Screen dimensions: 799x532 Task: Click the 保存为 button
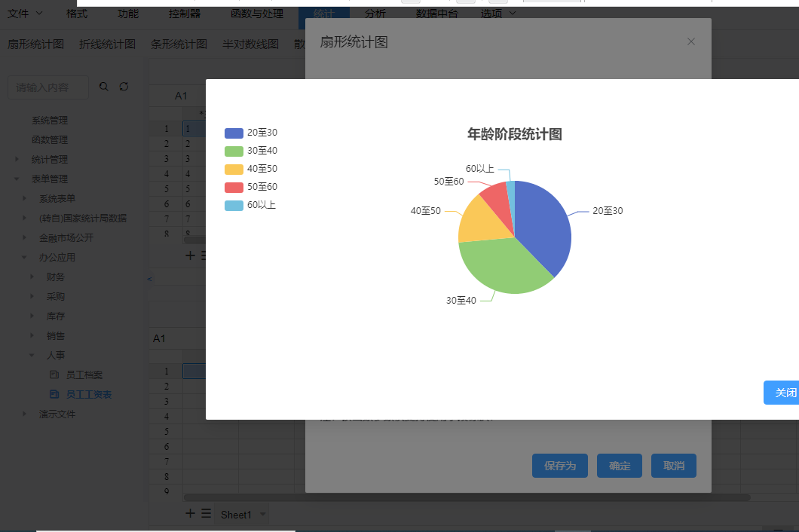pyautogui.click(x=560, y=466)
